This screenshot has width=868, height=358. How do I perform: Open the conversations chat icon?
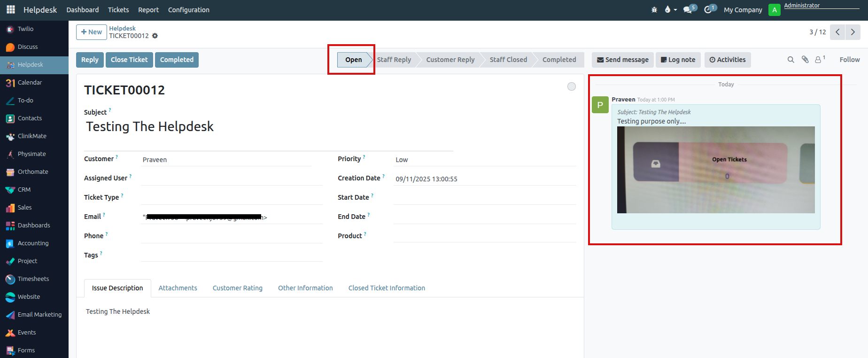689,9
